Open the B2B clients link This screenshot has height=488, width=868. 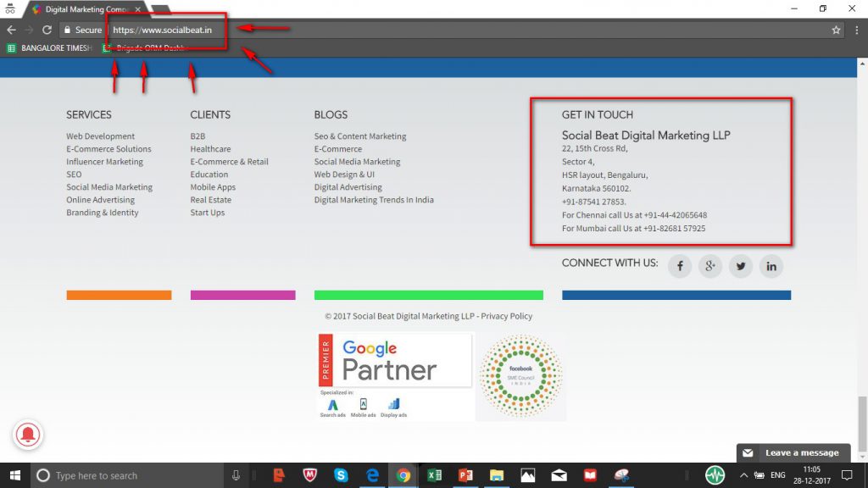pos(198,136)
